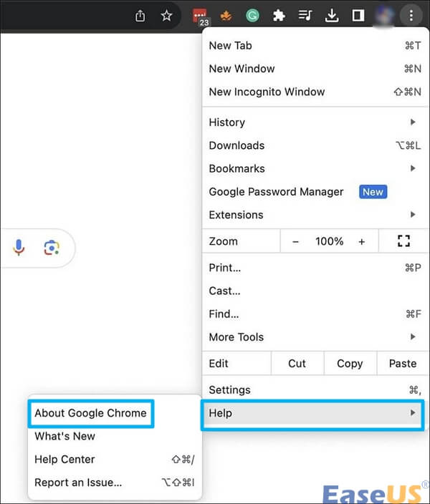This screenshot has height=504, width=430.
Task: Open the media controls playlist icon
Action: pos(305,15)
